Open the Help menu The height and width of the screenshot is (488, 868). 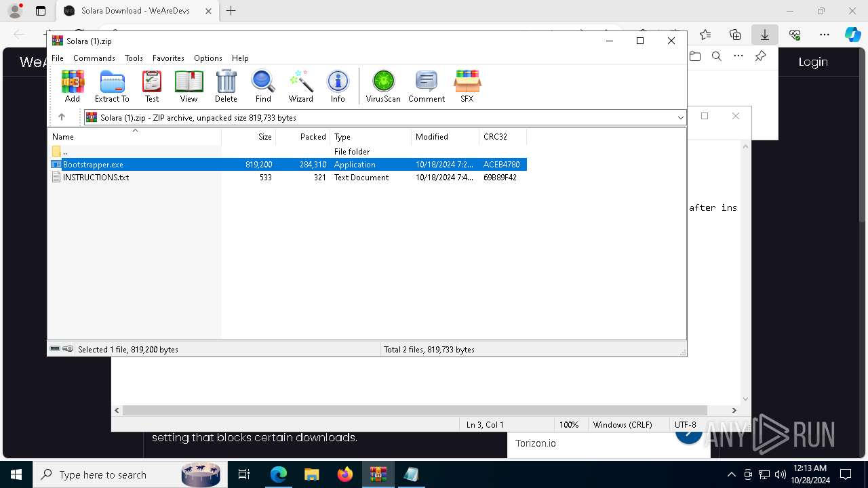pyautogui.click(x=240, y=58)
